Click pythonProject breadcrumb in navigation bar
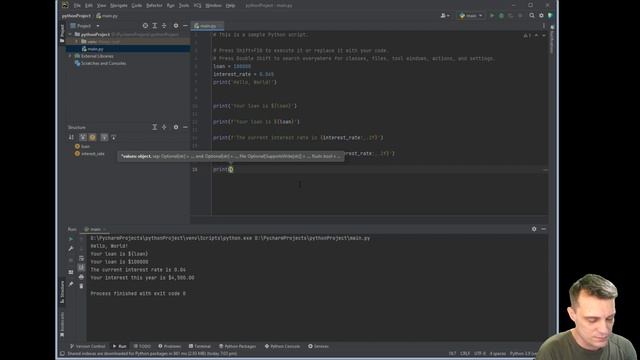 coord(76,16)
